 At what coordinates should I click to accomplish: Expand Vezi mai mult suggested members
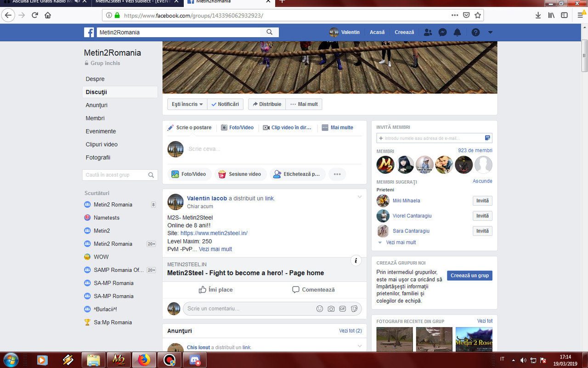click(401, 242)
